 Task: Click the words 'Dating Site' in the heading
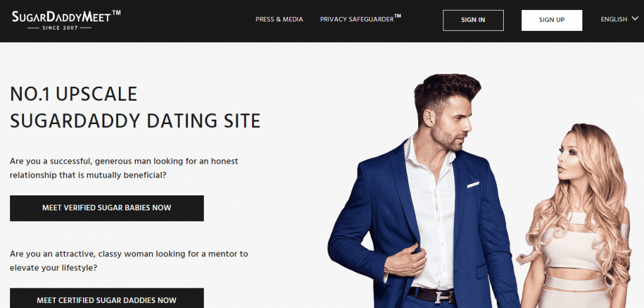204,122
